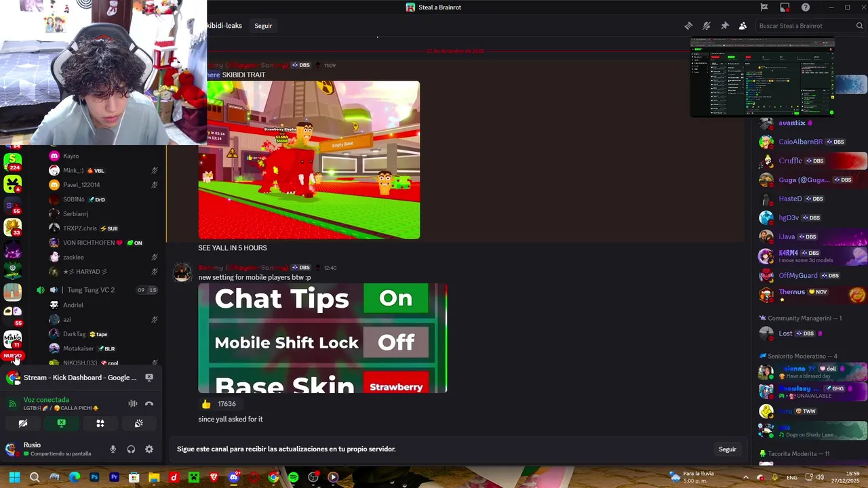868x488 pixels.
Task: Open the Chat Tips settings image attachment
Action: (323, 338)
